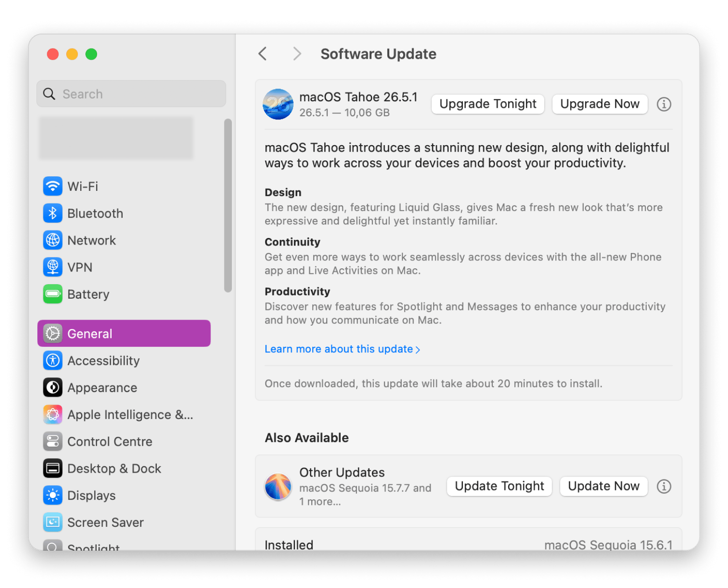Click the Accessibility icon

(x=53, y=361)
